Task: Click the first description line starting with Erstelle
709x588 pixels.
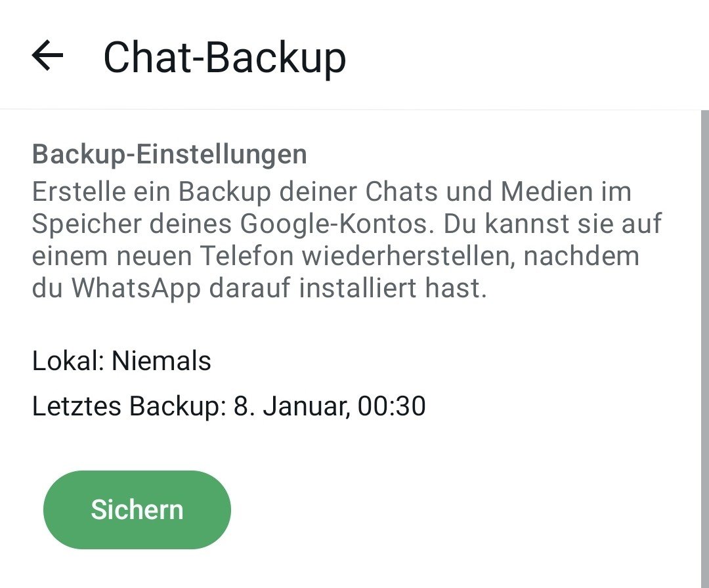Action: pos(332,191)
